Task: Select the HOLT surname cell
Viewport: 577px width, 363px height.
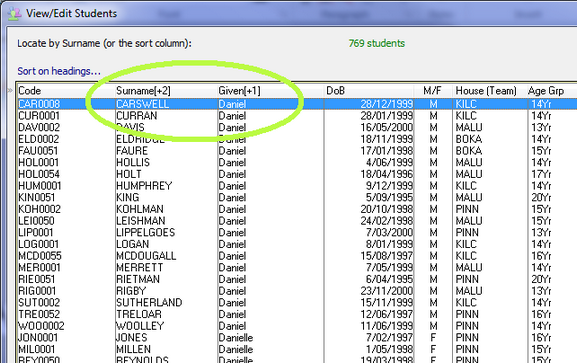Action: 129,175
